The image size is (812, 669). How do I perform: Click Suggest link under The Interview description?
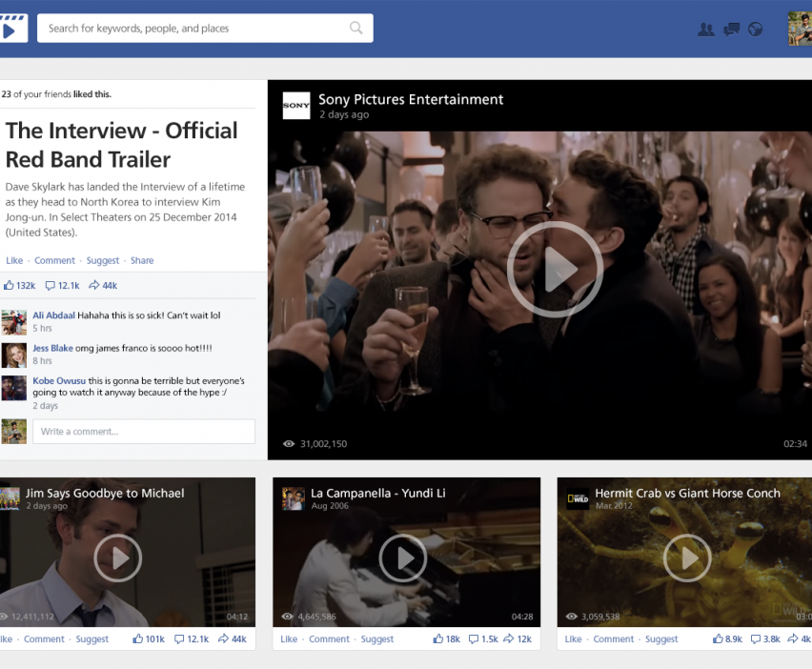[103, 260]
